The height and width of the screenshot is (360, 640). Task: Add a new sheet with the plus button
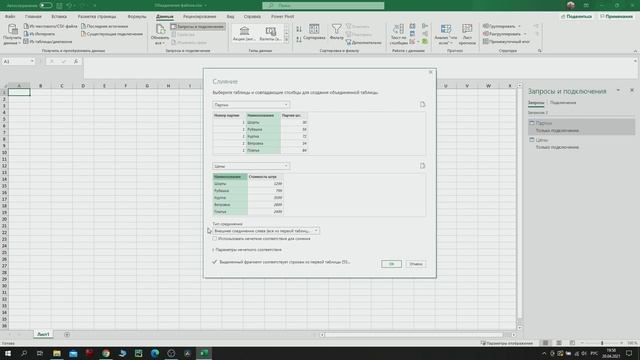[x=67, y=335]
